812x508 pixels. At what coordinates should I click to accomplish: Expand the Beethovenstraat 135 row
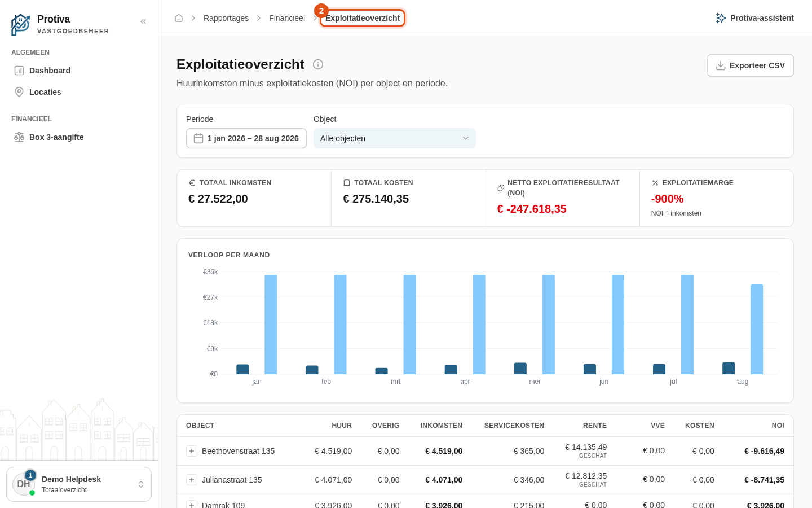[192, 451]
